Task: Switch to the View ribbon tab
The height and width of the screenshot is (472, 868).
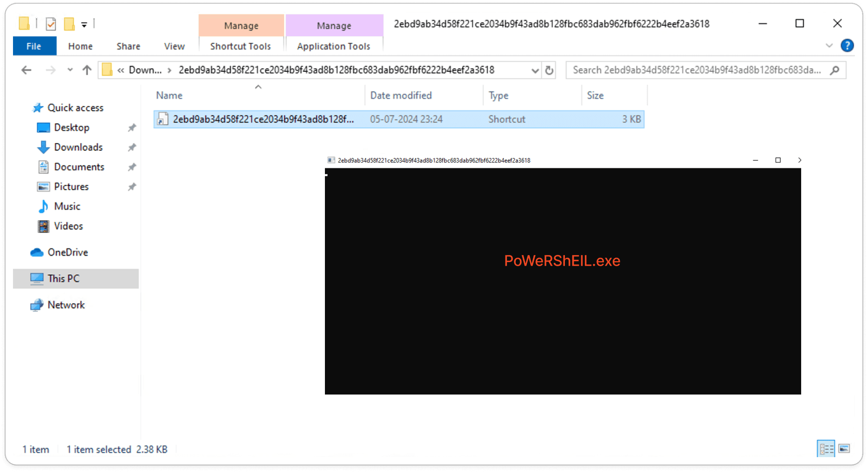Action: (175, 46)
